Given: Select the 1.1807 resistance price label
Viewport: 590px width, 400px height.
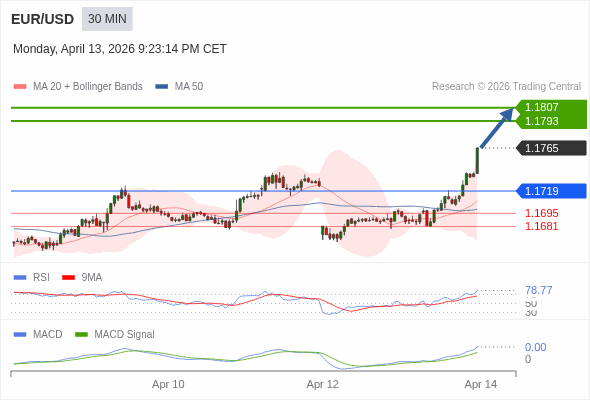Looking at the screenshot, I should tap(541, 107).
